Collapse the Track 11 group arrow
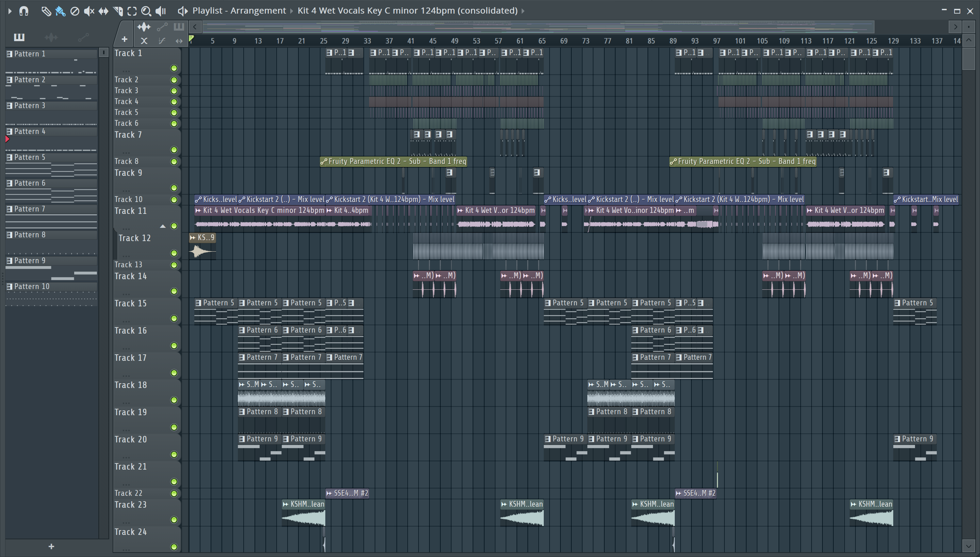 [163, 226]
